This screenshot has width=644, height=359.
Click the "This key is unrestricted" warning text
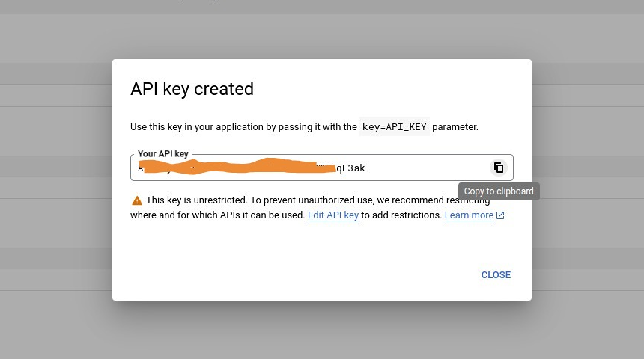click(x=195, y=200)
